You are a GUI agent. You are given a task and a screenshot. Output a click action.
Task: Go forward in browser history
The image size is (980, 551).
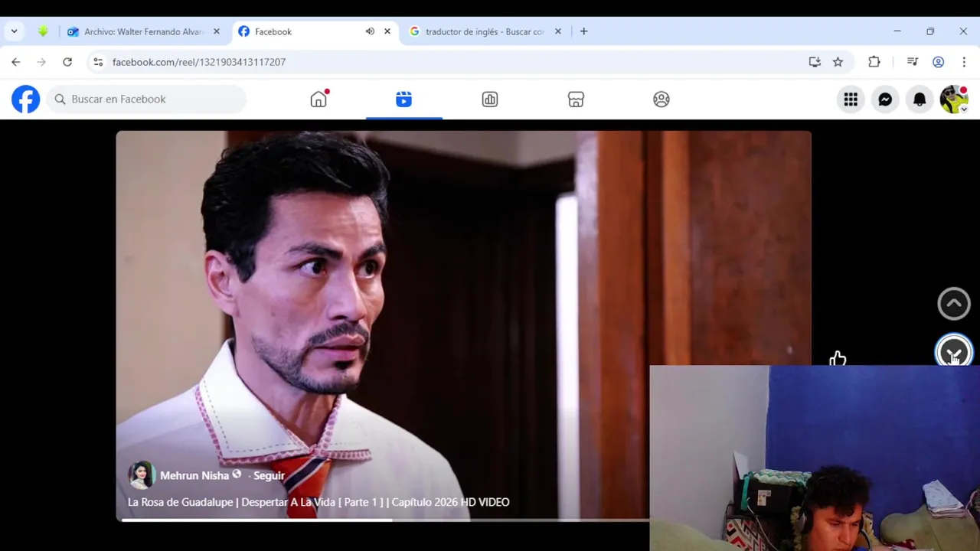click(41, 62)
